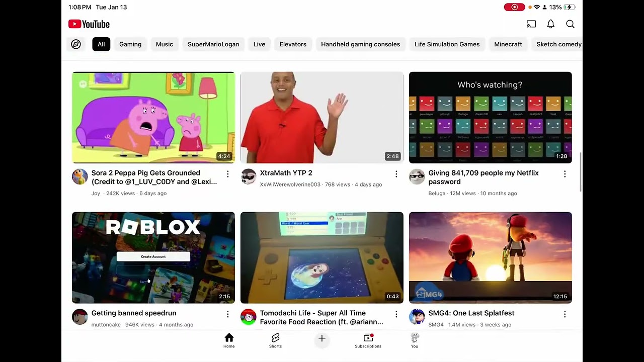This screenshot has width=644, height=362.
Task: Play the Peppa Pig thumbnail video
Action: pos(153,118)
